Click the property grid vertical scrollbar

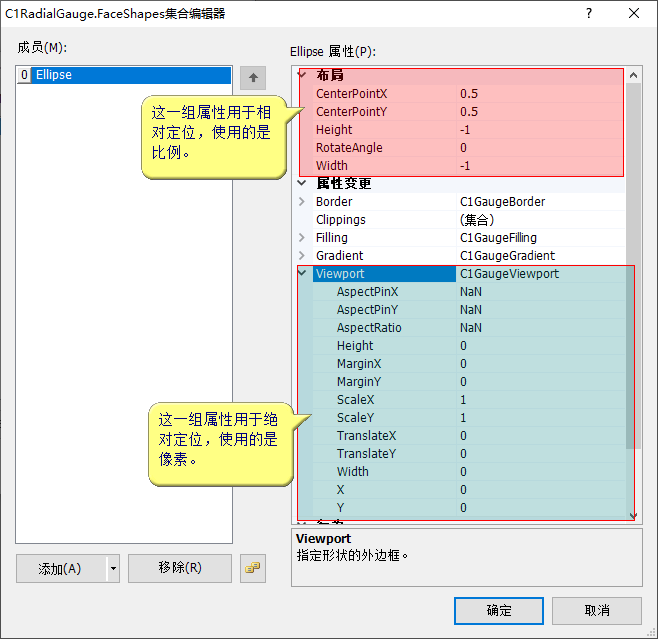[633, 300]
